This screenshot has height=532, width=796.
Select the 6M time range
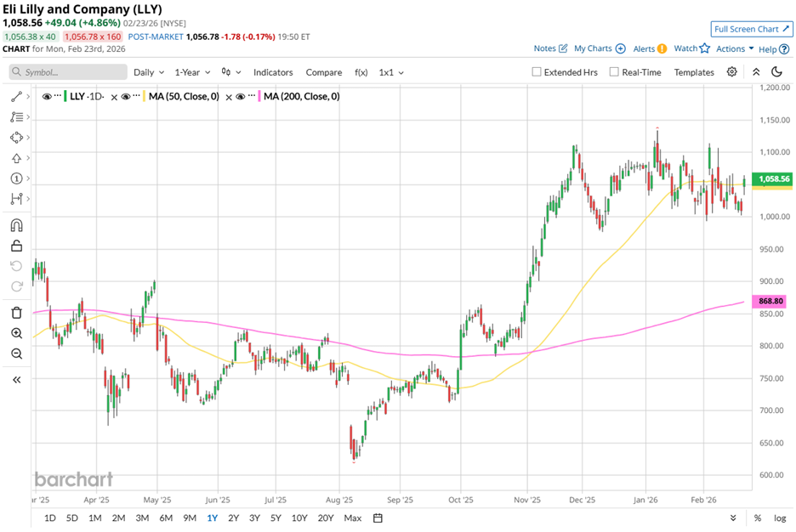(166, 518)
